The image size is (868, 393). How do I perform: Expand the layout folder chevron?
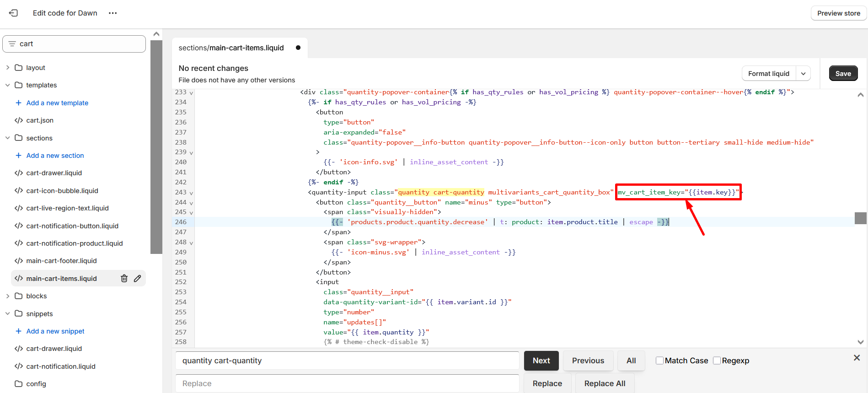(x=7, y=68)
